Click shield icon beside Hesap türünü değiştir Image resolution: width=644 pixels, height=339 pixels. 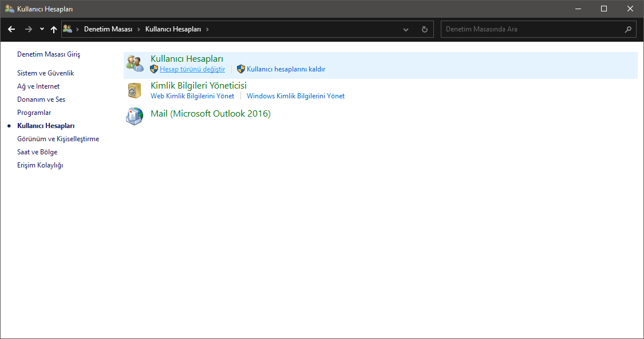tap(154, 69)
